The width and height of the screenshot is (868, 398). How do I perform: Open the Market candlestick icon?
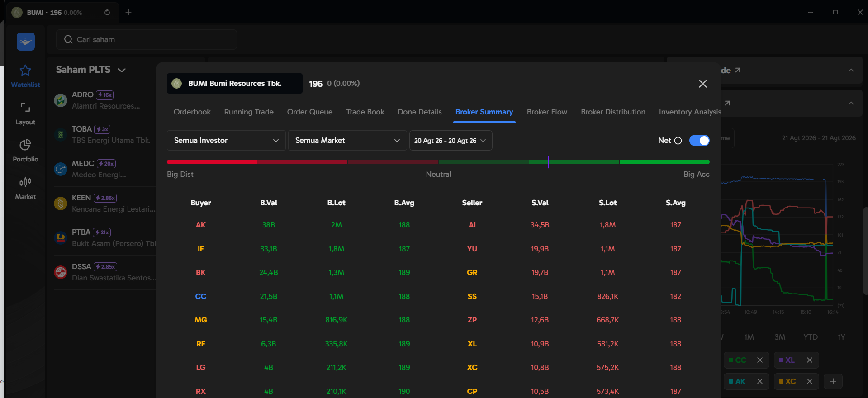point(25,182)
